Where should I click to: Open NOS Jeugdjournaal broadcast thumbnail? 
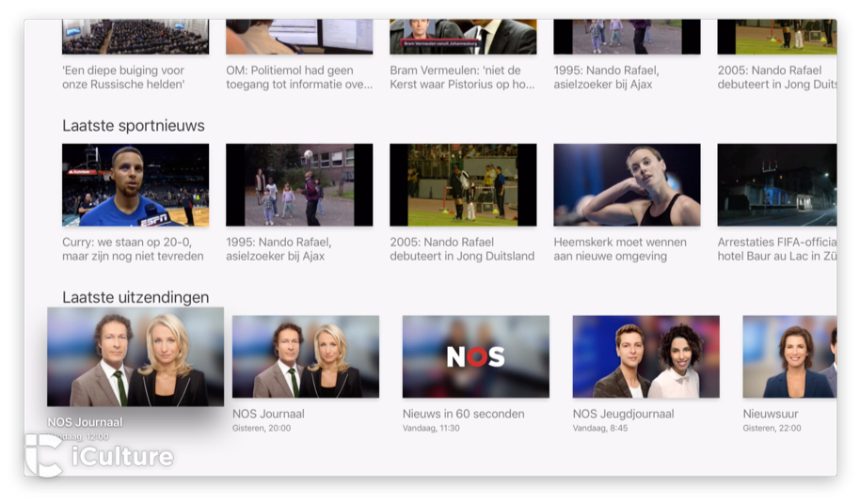coord(646,356)
